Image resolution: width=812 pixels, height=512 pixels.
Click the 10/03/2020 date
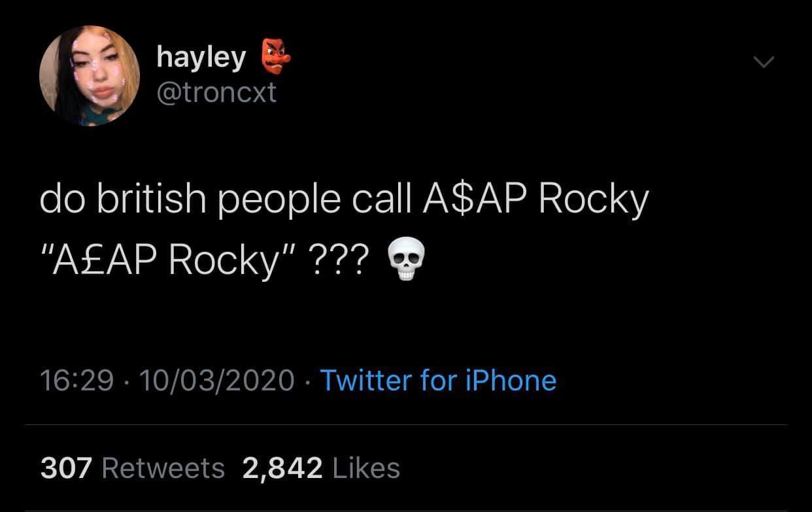tap(219, 381)
